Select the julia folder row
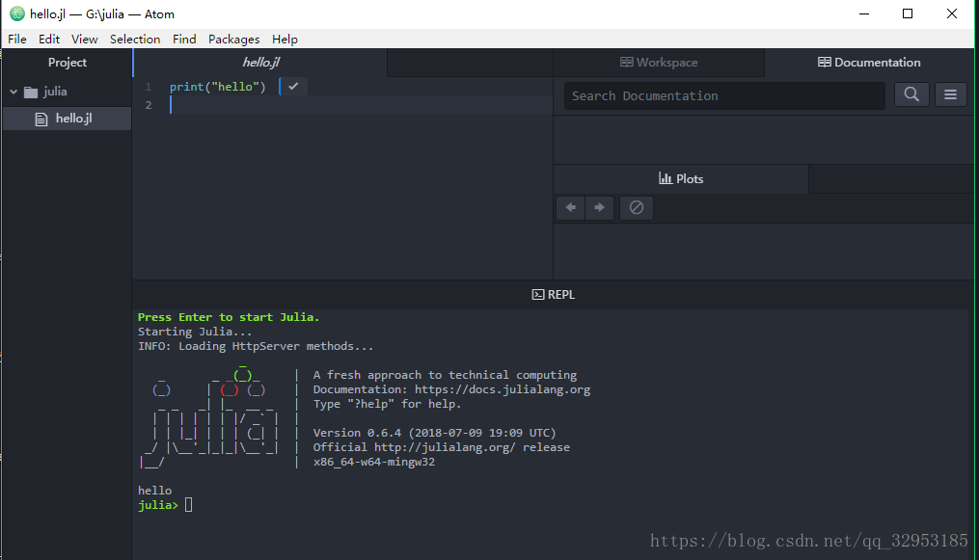The width and height of the screenshot is (979, 560). point(67,92)
